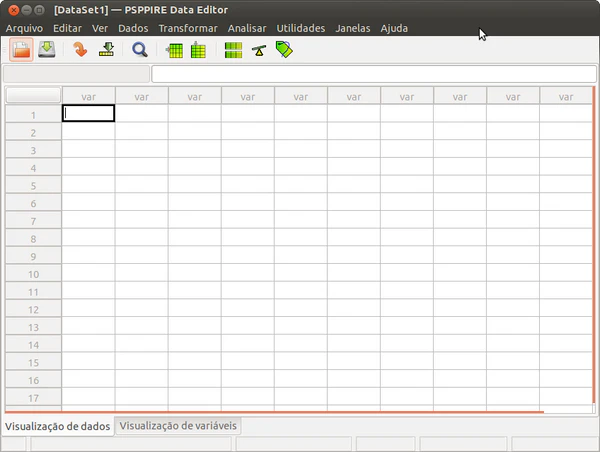
Task: Toggle Value Labels with the tag icon
Action: (284, 50)
